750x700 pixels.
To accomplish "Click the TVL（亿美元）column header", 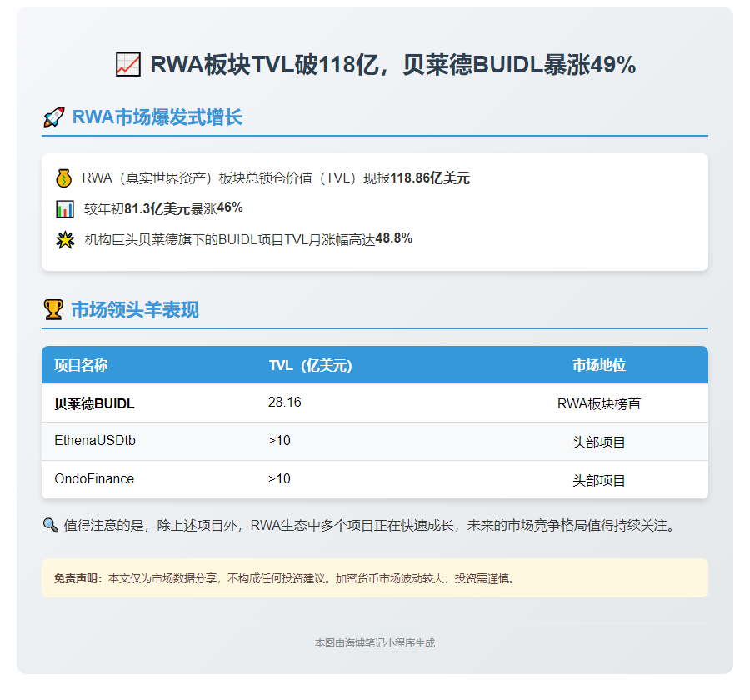I will click(311, 365).
